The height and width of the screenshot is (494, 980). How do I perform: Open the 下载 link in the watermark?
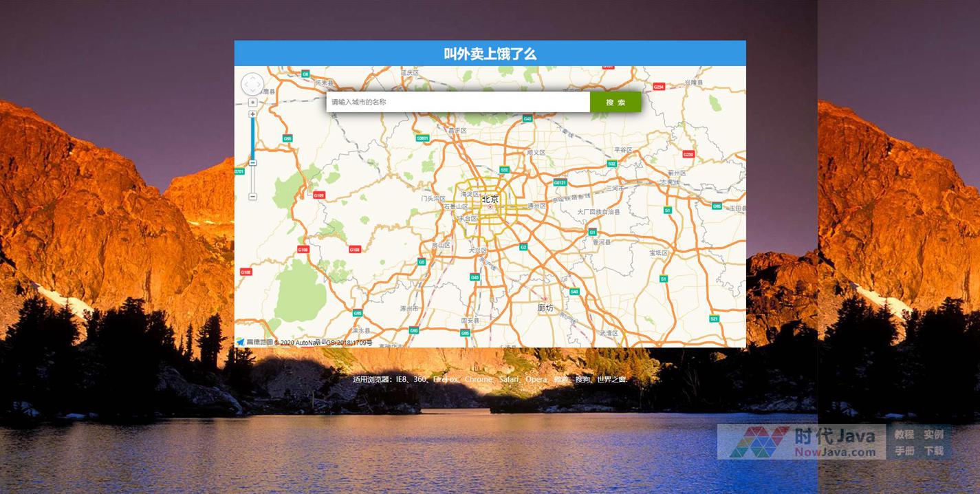click(933, 451)
